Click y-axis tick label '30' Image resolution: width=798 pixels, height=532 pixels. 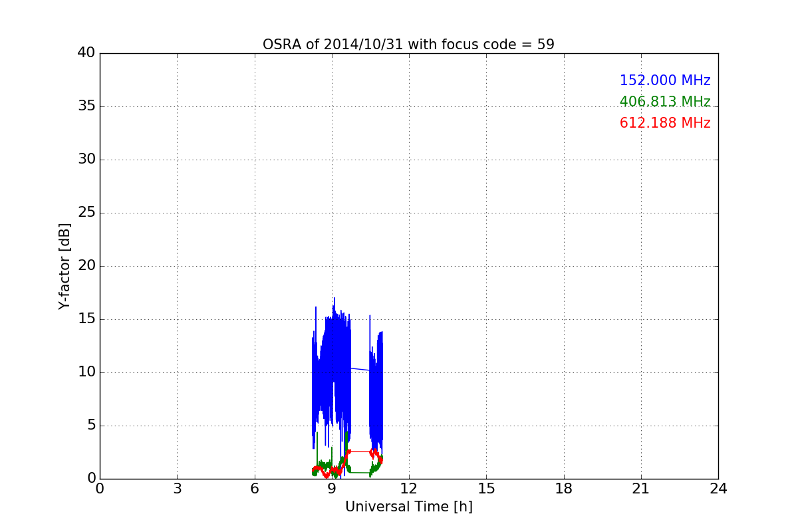86,160
